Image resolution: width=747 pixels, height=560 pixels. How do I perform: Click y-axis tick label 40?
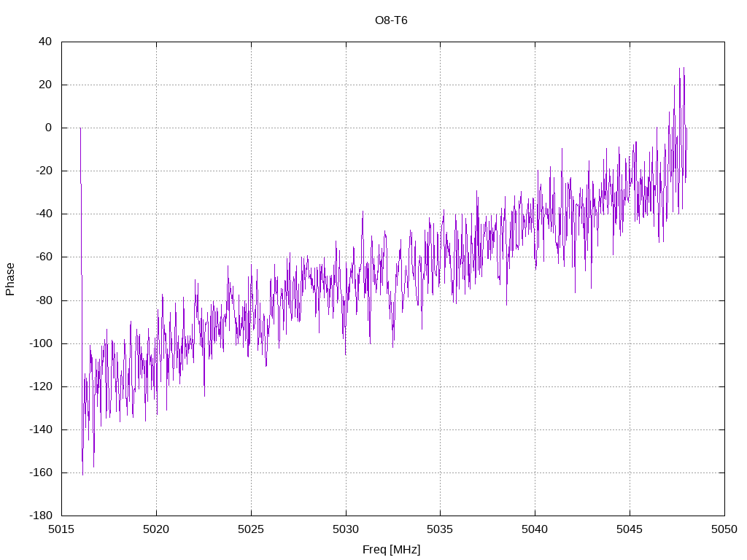[x=45, y=42]
